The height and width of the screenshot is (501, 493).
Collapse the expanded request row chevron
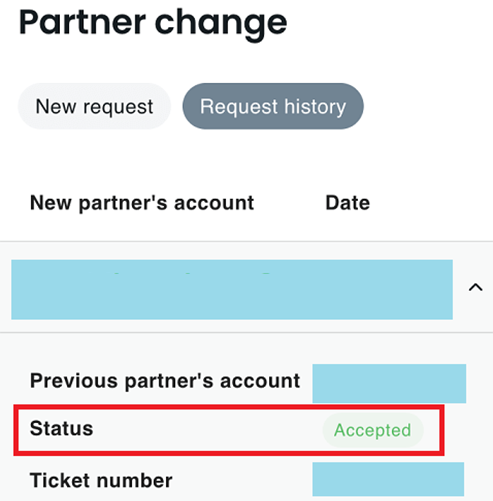(x=475, y=287)
